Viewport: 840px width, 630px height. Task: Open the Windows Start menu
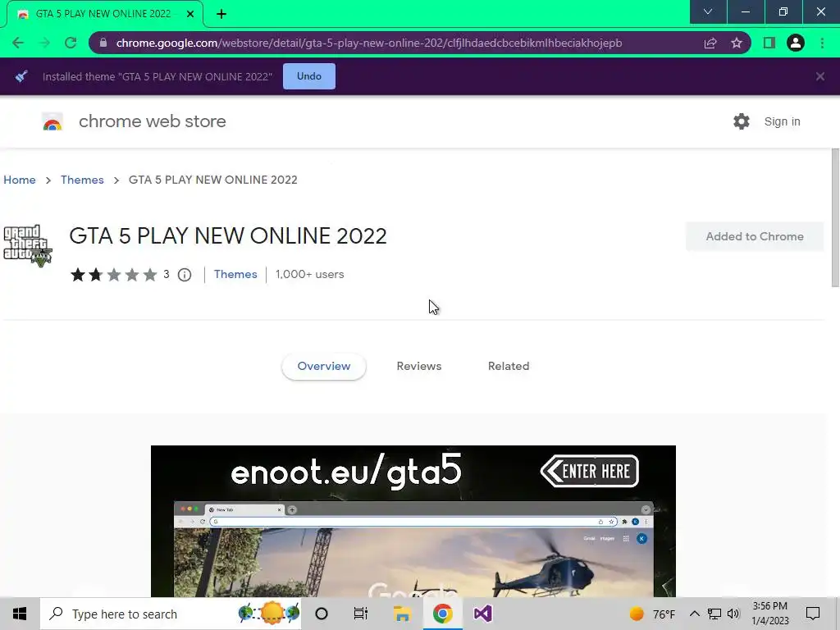click(20, 614)
